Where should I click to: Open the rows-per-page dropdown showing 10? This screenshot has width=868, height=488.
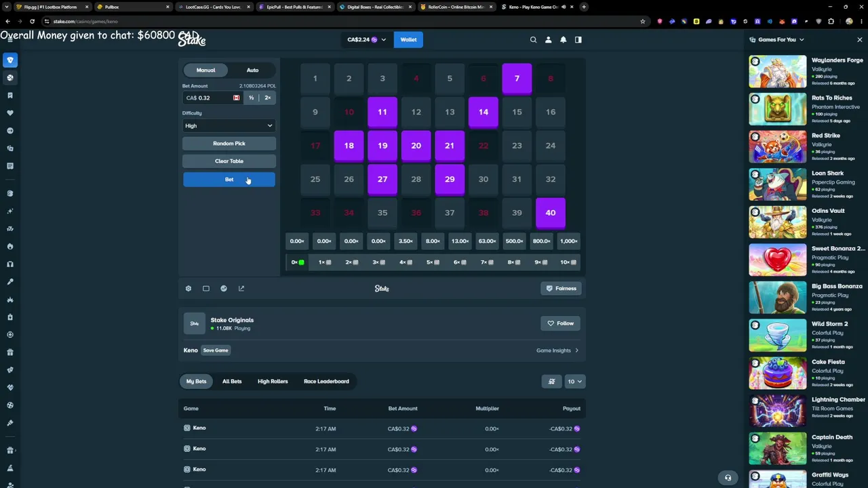574,382
